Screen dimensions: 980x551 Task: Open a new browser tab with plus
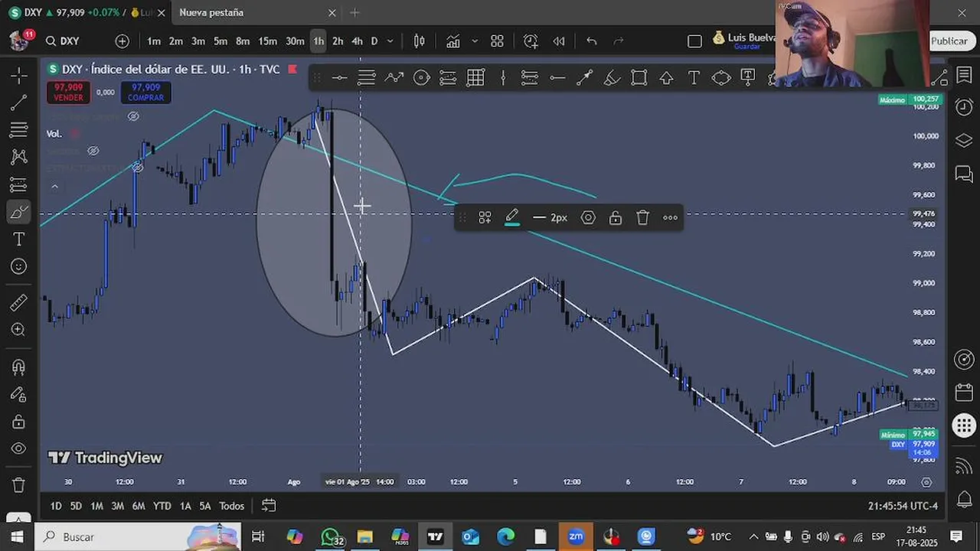[354, 12]
